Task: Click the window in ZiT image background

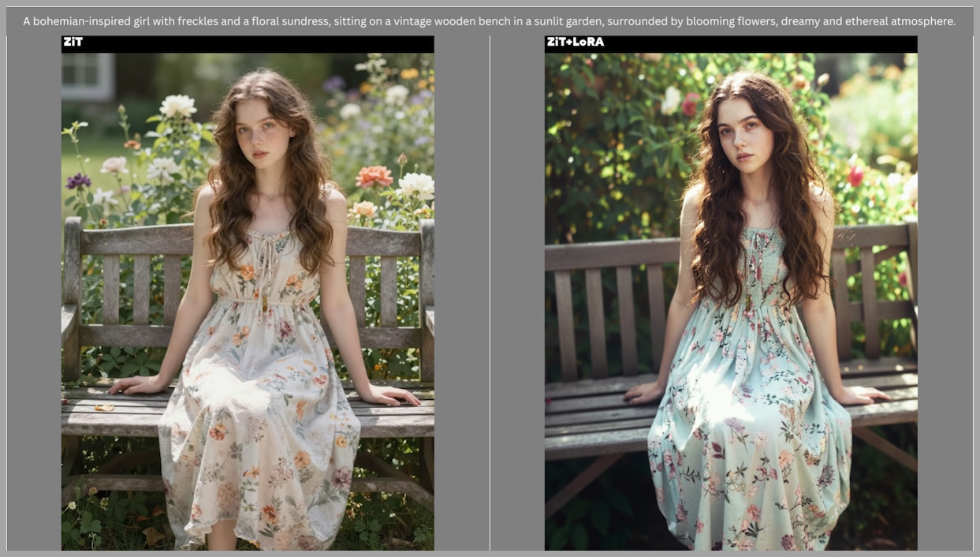Action: point(86,74)
